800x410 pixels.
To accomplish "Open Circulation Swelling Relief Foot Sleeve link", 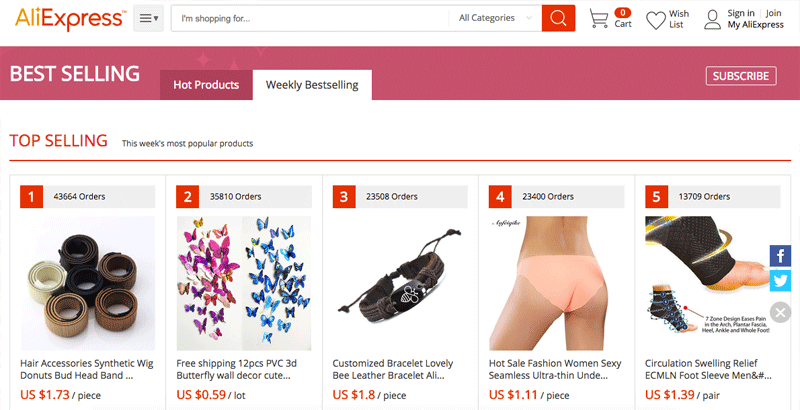I will click(x=708, y=369).
